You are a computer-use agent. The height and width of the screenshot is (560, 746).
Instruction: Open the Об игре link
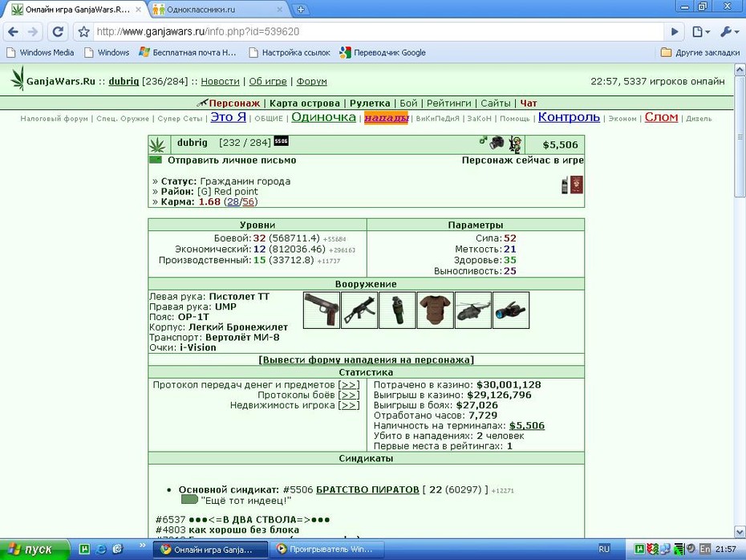tap(268, 81)
